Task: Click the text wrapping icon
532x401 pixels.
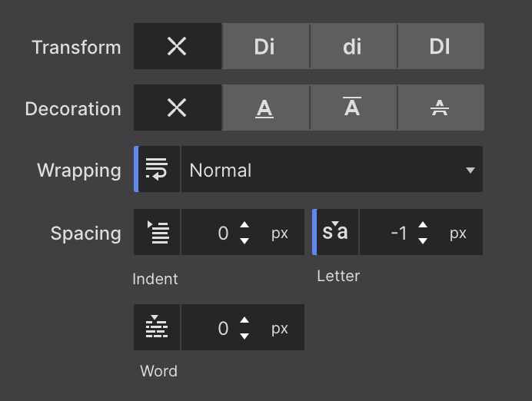Action: coord(157,169)
